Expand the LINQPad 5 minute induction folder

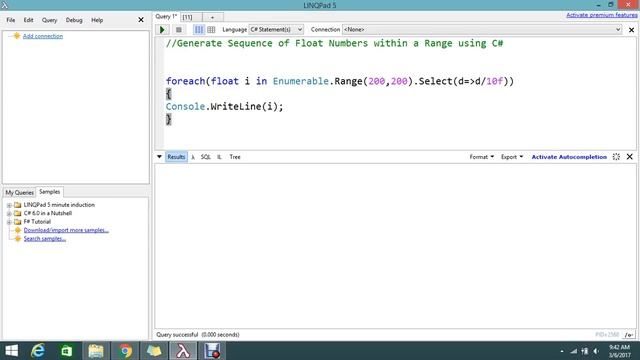[x=9, y=205]
